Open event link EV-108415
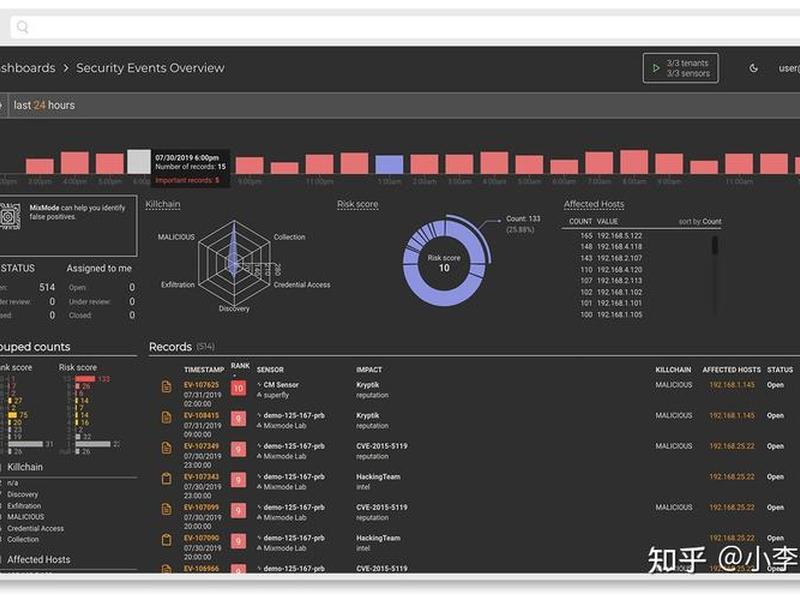This screenshot has width=800, height=600. click(202, 415)
